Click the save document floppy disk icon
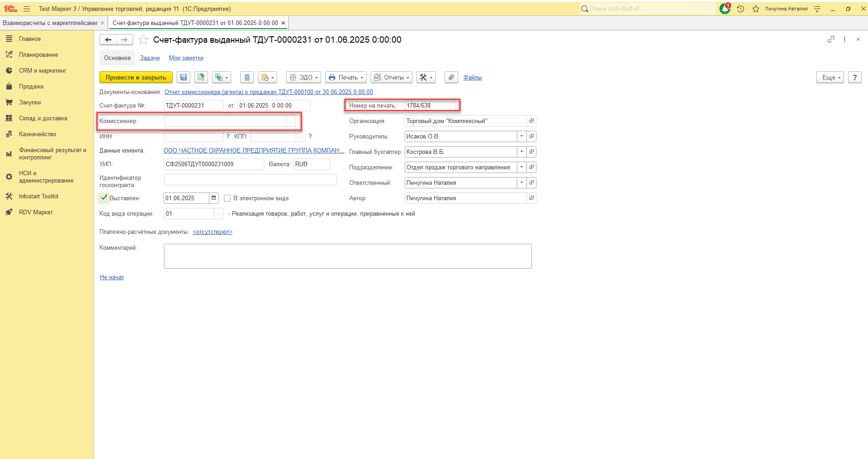The image size is (868, 459). pos(184,78)
